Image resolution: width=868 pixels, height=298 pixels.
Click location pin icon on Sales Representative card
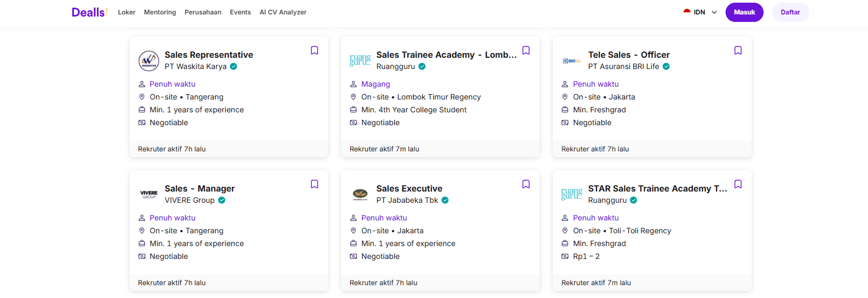(142, 97)
